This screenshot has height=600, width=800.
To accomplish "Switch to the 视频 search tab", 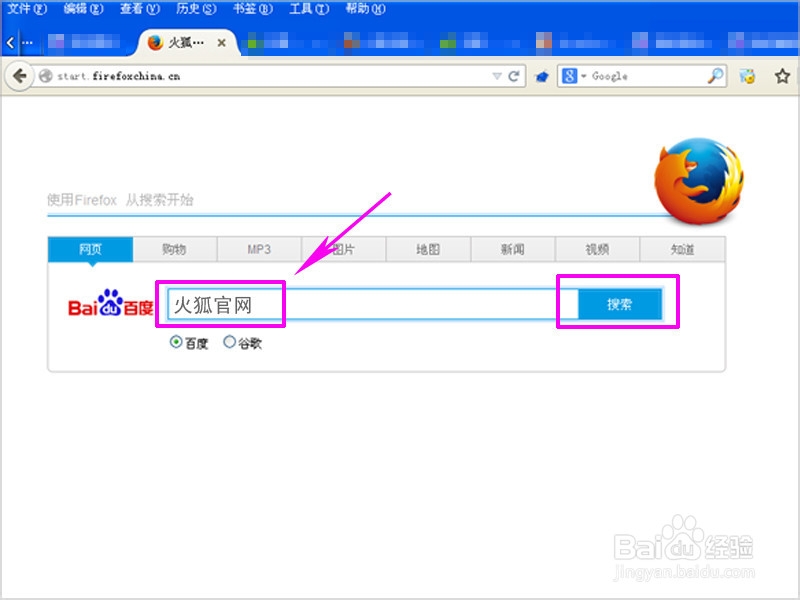I will [597, 249].
